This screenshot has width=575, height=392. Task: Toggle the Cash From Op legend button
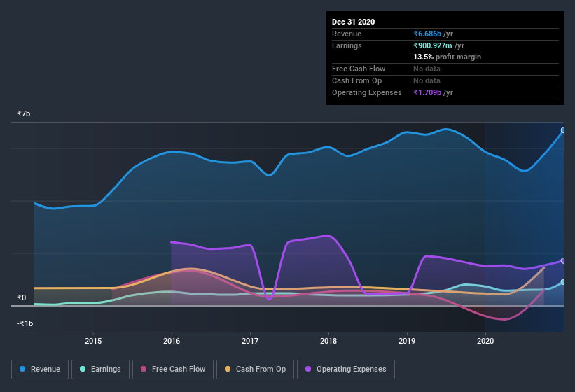pos(255,370)
